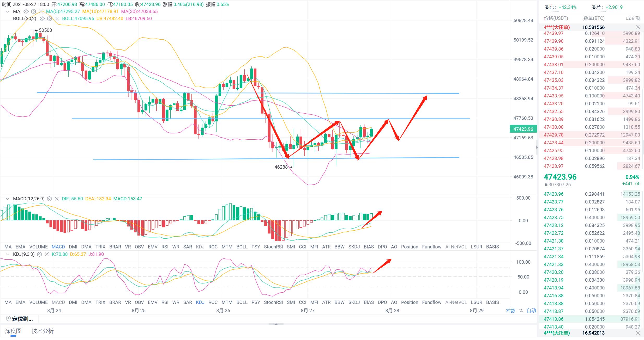
Task: Click sell order price 47438.01
Action: point(553,65)
